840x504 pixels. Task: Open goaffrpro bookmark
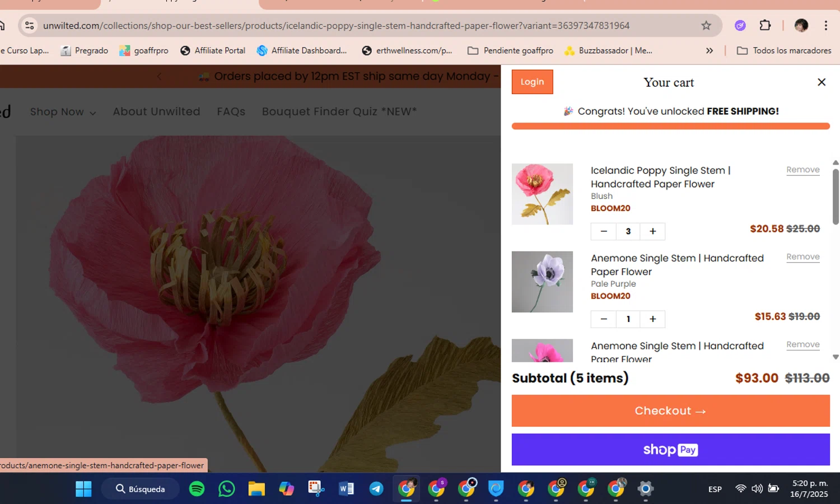click(x=144, y=50)
